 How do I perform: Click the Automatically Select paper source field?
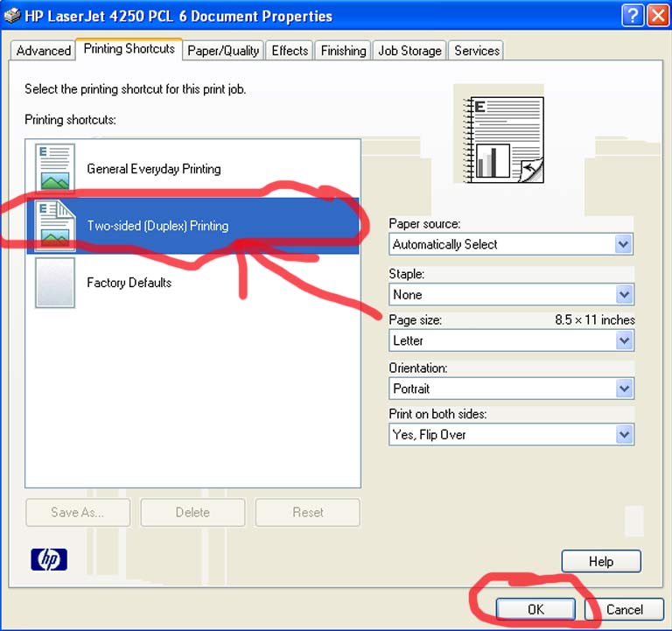(x=511, y=244)
